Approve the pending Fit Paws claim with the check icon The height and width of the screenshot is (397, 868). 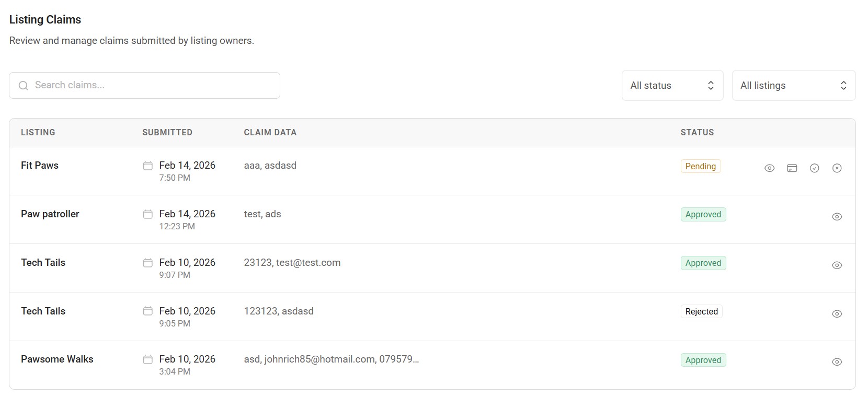[x=815, y=168]
